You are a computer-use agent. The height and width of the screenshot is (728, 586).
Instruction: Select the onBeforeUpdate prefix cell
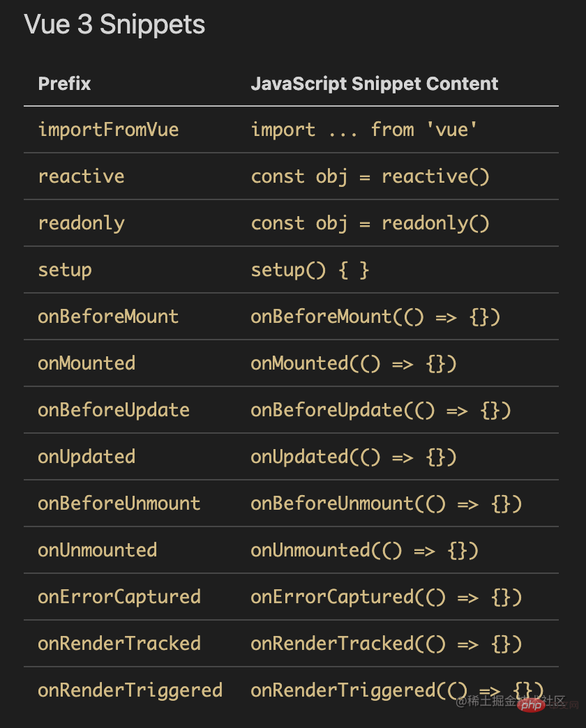[114, 410]
